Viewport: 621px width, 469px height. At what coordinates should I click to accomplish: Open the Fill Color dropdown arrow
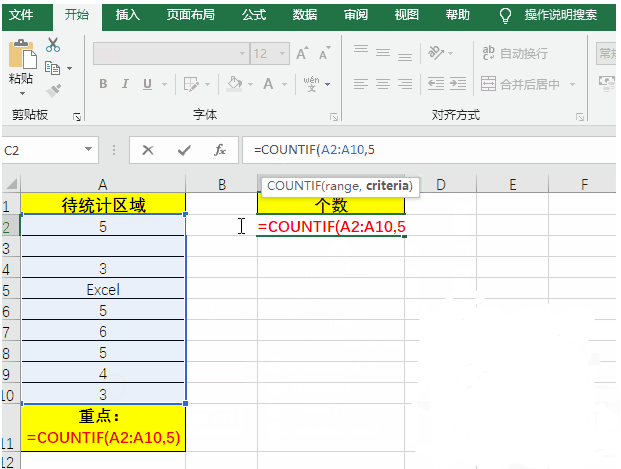[x=250, y=84]
